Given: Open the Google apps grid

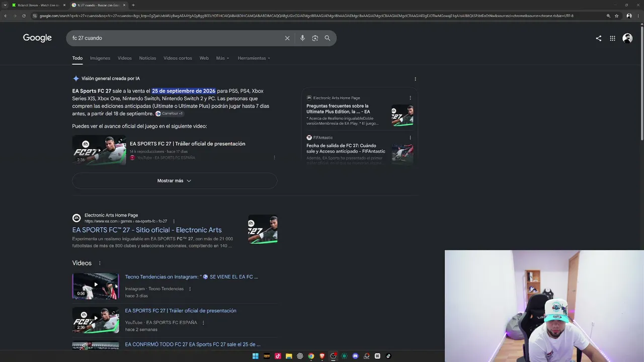Looking at the screenshot, I should point(612,38).
